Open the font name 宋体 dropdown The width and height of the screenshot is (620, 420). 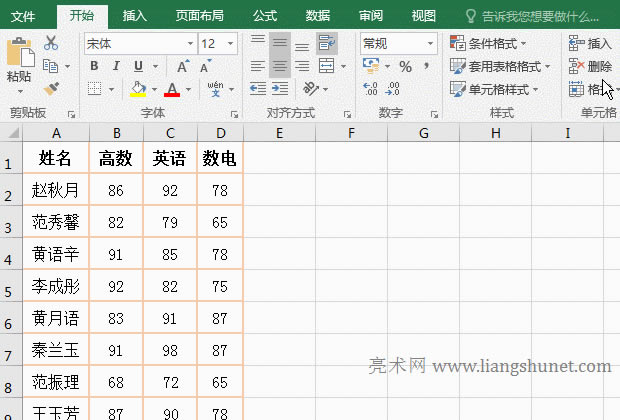pyautogui.click(x=188, y=43)
